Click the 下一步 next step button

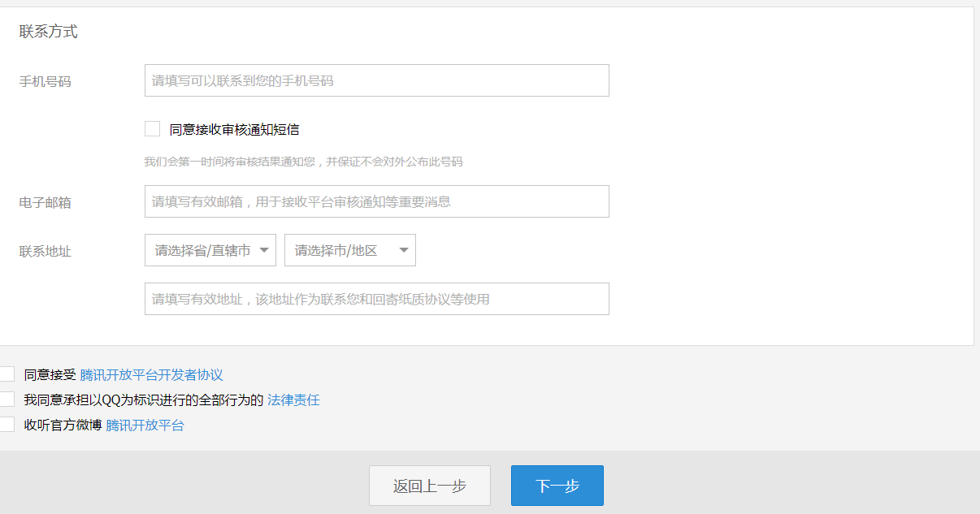coord(557,485)
